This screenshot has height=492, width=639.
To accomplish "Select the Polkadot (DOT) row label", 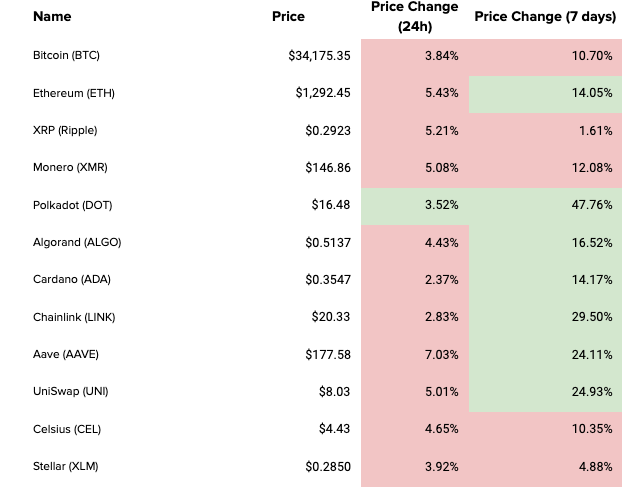I will pyautogui.click(x=71, y=205).
